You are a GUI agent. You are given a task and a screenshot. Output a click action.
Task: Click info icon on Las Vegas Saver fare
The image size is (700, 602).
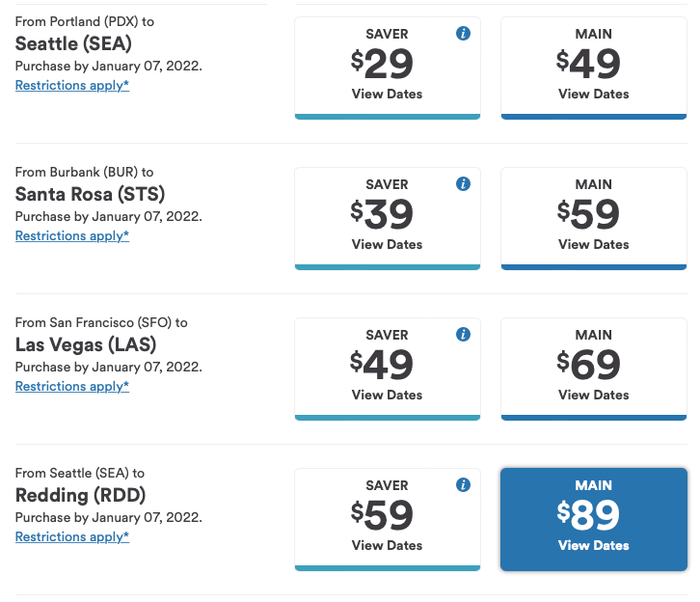point(463,335)
